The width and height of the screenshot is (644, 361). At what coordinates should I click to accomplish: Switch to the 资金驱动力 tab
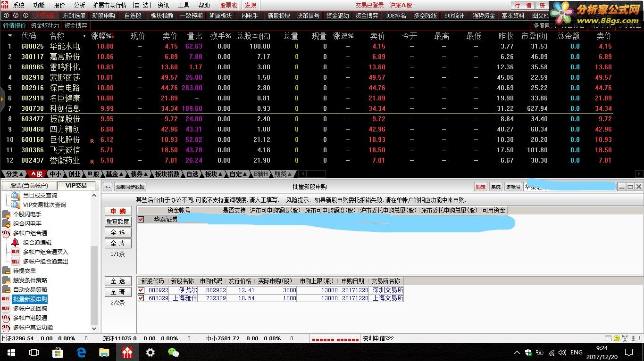[x=45, y=25]
